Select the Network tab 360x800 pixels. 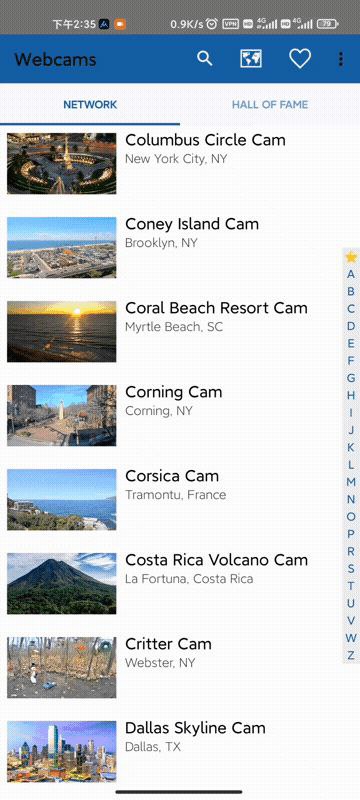point(90,105)
